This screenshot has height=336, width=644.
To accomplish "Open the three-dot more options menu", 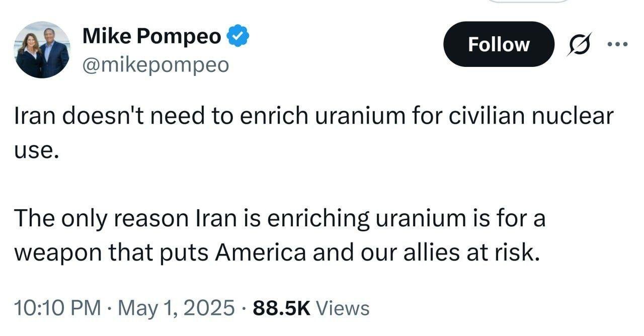I will pos(618,44).
